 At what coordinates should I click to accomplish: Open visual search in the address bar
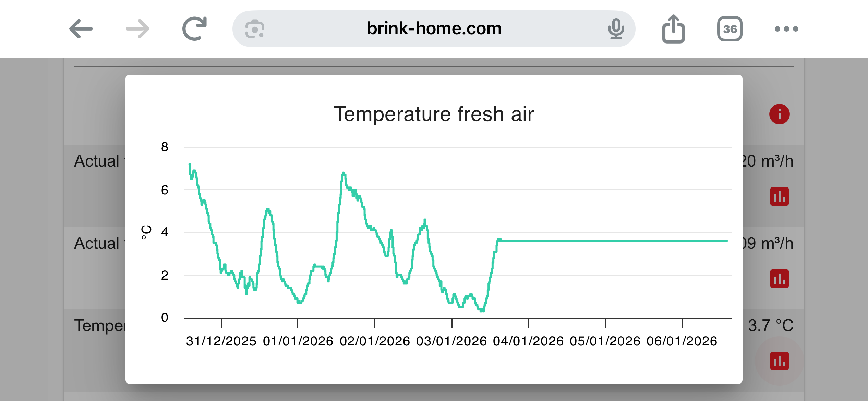pos(255,29)
